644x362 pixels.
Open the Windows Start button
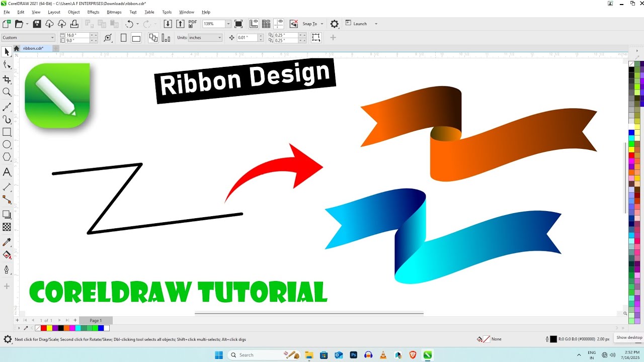coord(218,355)
